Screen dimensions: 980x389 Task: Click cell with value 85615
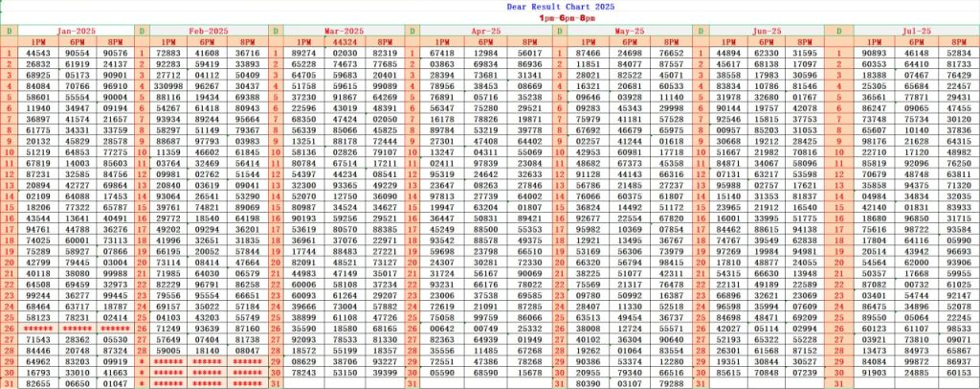click(728, 372)
